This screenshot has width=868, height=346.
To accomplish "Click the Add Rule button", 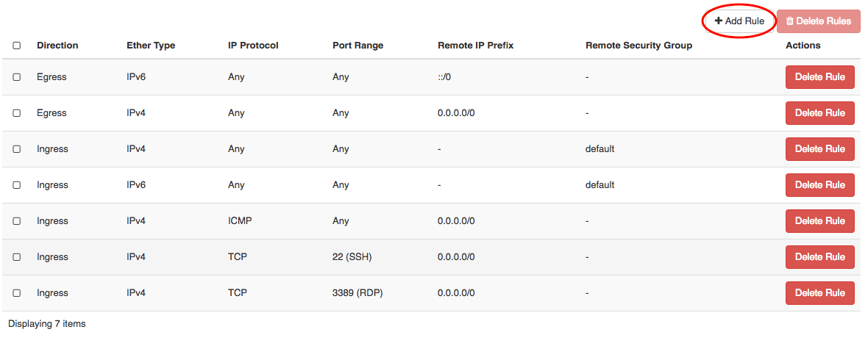I will [739, 21].
